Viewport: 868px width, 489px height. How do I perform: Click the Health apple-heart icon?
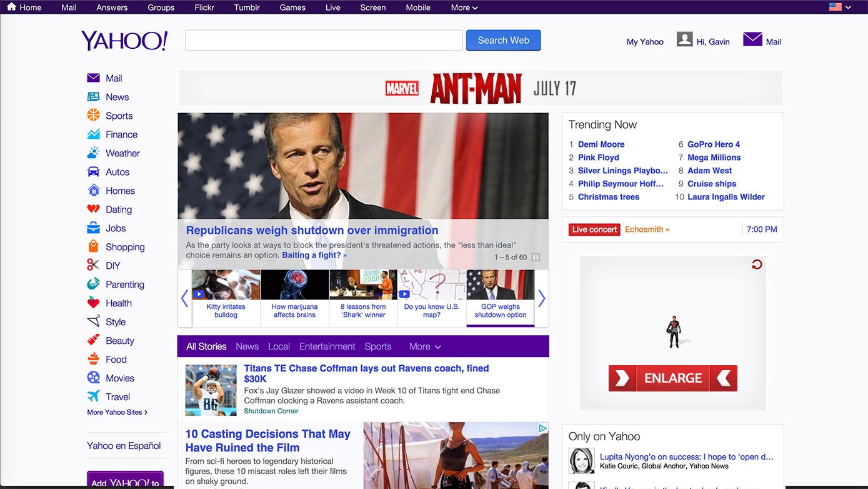pyautogui.click(x=93, y=303)
